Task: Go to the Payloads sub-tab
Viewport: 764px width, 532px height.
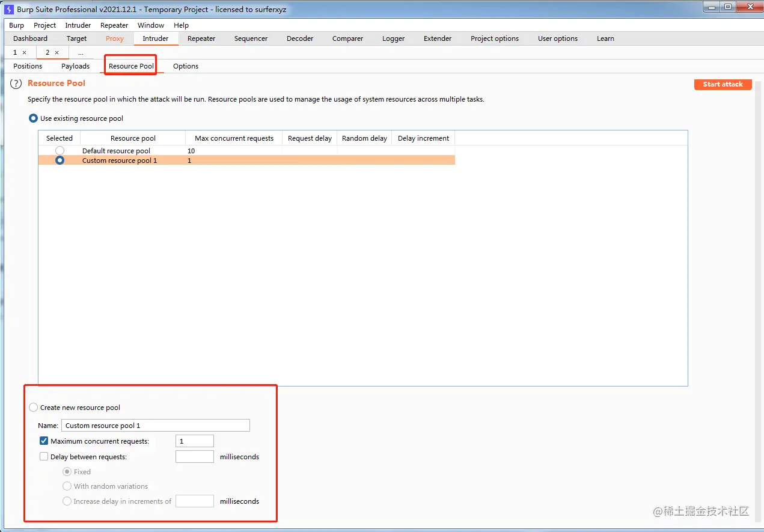Action: point(75,66)
